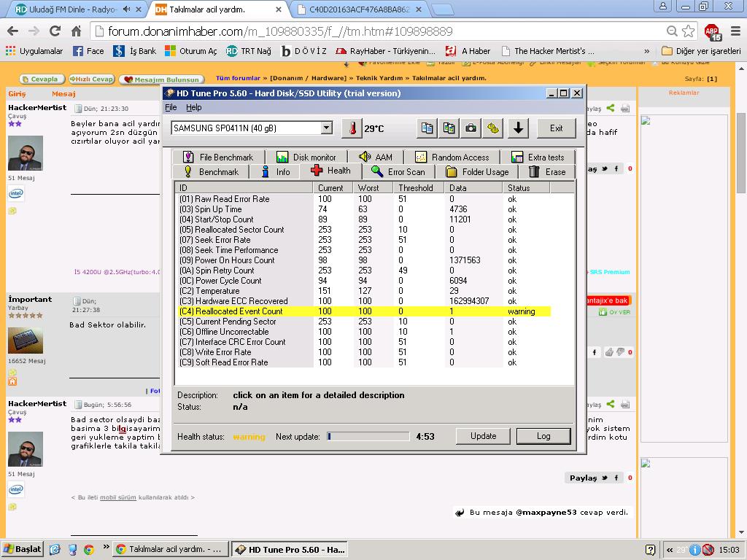Viewport: 747px width, 560px height.
Task: Open the RayHaber bookmark
Action: [x=386, y=51]
